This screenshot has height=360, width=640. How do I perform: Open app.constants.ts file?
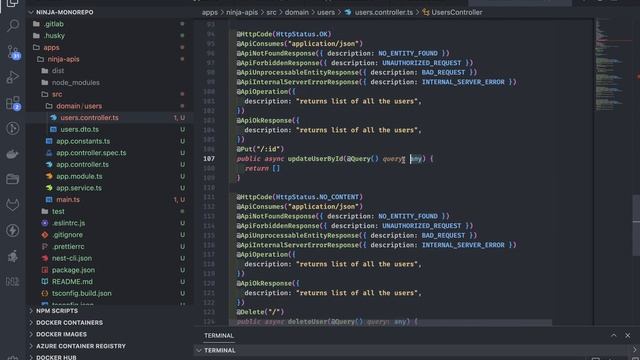tap(83, 141)
